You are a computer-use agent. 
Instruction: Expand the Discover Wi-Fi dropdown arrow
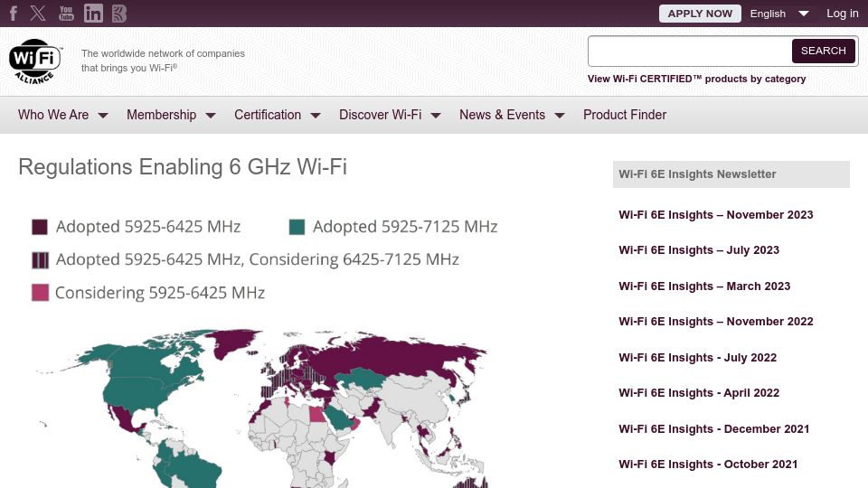click(x=436, y=116)
